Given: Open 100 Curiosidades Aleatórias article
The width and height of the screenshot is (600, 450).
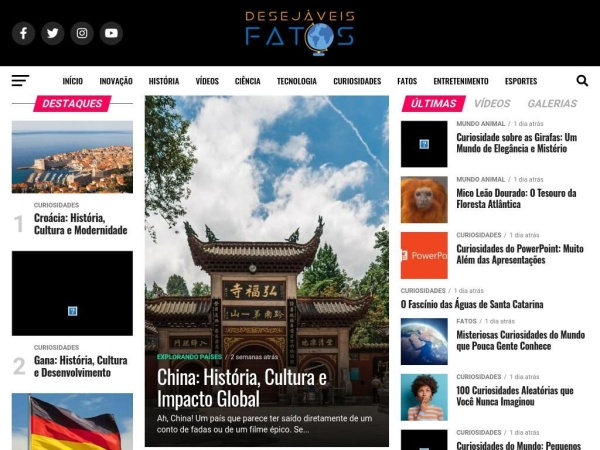Looking at the screenshot, I should click(515, 396).
